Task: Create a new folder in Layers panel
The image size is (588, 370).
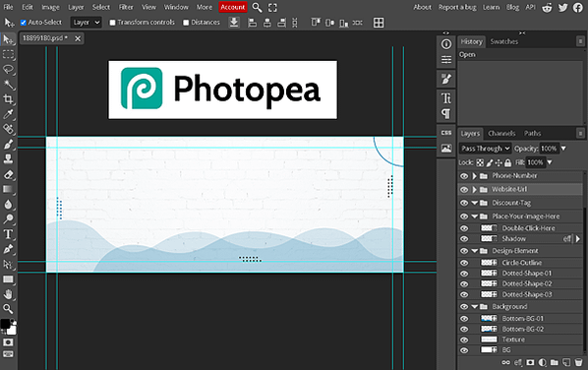Action: (555, 362)
